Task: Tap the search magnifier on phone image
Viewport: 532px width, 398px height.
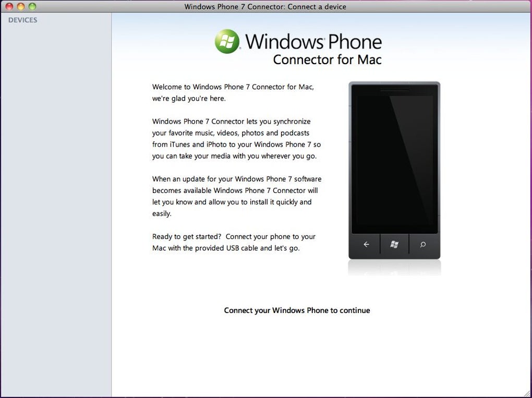Action: (423, 244)
